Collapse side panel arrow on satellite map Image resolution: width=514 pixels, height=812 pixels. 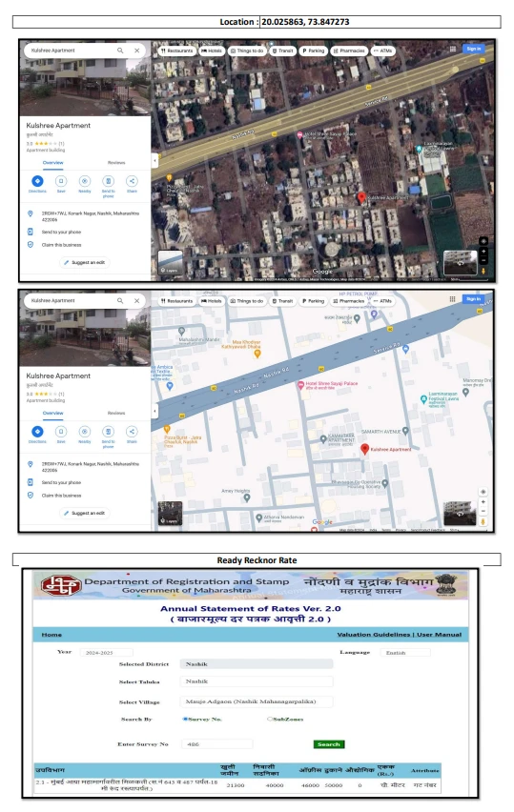pos(154,160)
